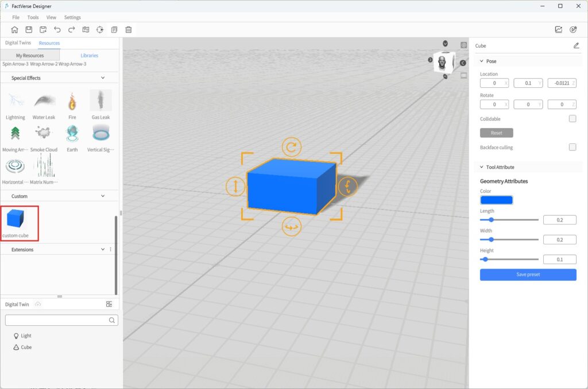Image resolution: width=588 pixels, height=389 pixels.
Task: Click the circular rotate gizmo above the cube
Action: [x=292, y=147]
